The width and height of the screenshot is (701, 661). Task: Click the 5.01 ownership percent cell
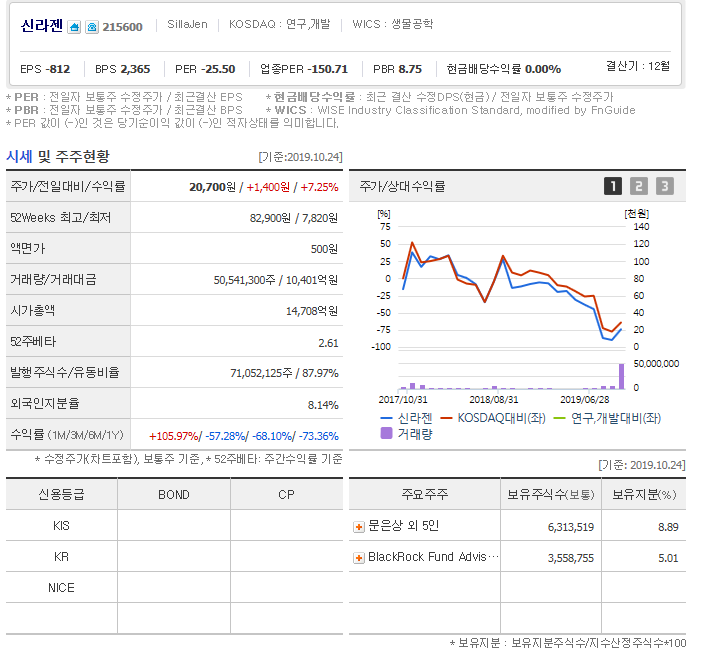(668, 558)
